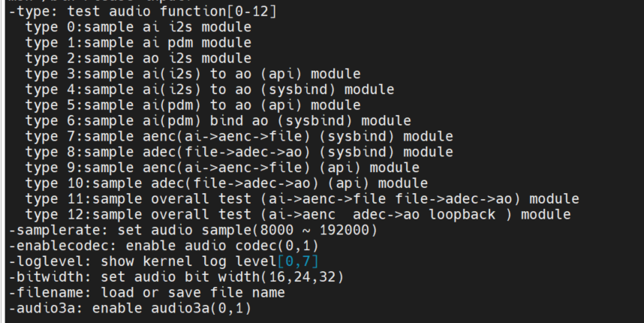644x323 pixels.
Task: Select the type 6 ai(pdm) bind ao line
Action: coord(218,121)
